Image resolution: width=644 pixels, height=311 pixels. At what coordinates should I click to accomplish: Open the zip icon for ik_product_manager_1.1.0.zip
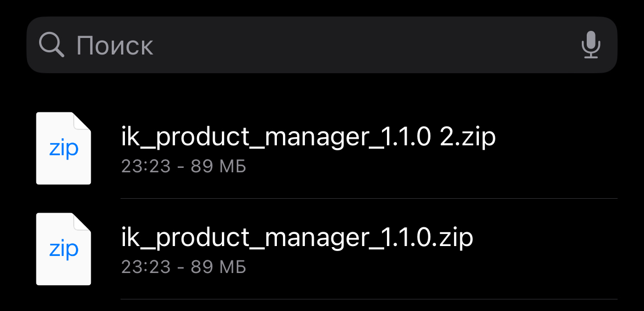pos(63,249)
